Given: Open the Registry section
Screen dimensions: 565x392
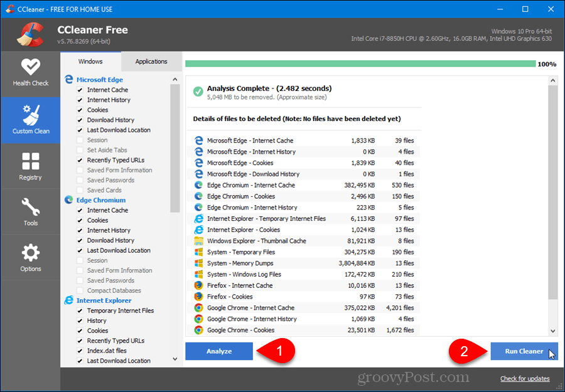Looking at the screenshot, I should pos(31,166).
